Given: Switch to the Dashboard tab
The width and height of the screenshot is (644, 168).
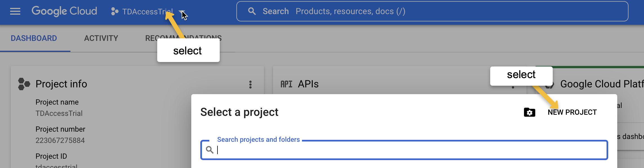Looking at the screenshot, I should (x=34, y=38).
